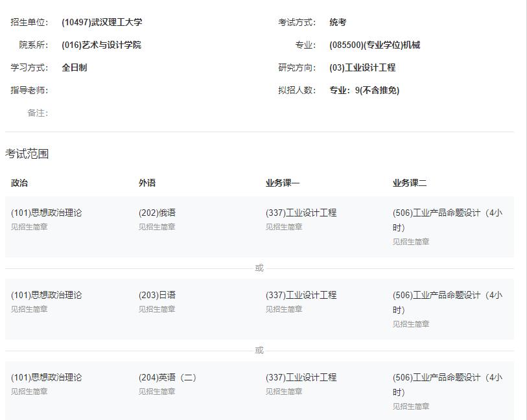Click the enrollment count 专业：9(不含推免)
This screenshot has height=420, width=527.
pos(364,90)
